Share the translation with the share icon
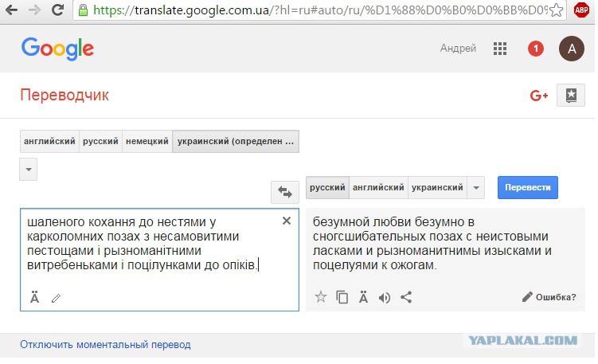 406,297
